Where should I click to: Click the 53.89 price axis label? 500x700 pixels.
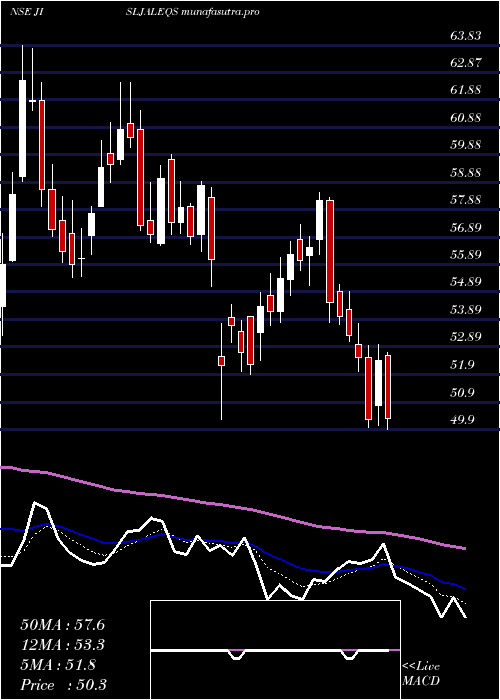[466, 310]
